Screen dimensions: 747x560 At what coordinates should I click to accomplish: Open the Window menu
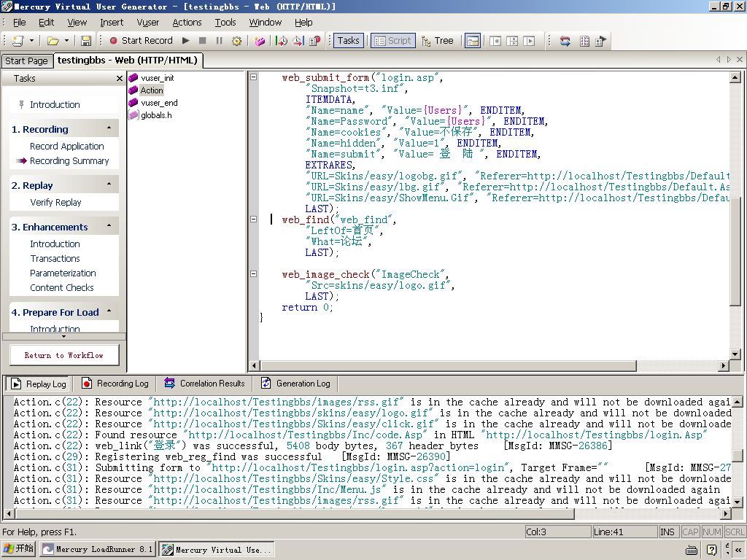(x=266, y=23)
